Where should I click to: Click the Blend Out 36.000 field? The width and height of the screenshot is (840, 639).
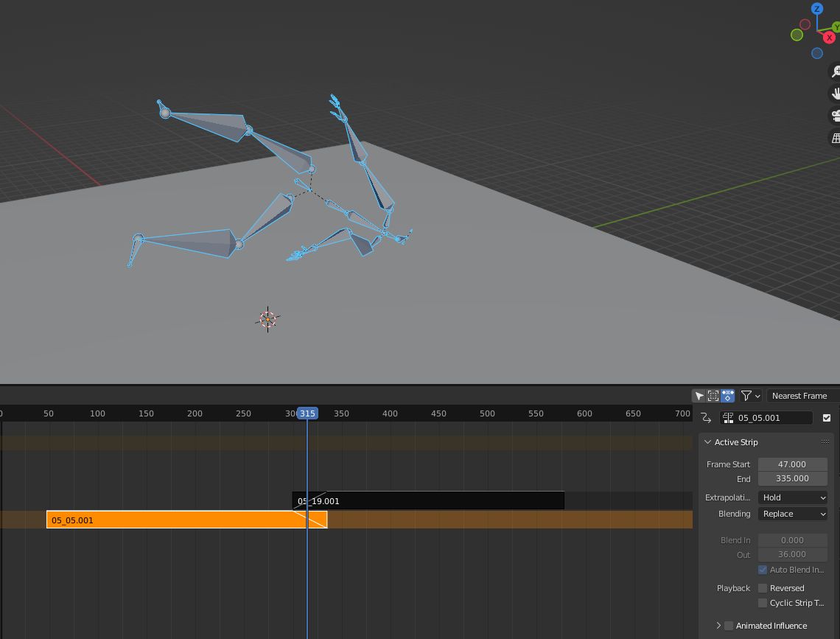[x=792, y=554]
